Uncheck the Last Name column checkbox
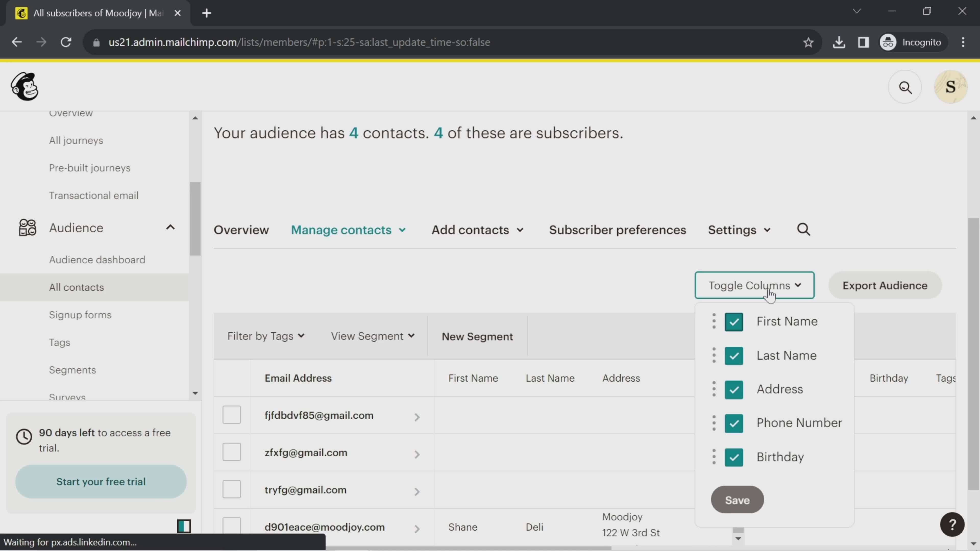980x551 pixels. [733, 356]
